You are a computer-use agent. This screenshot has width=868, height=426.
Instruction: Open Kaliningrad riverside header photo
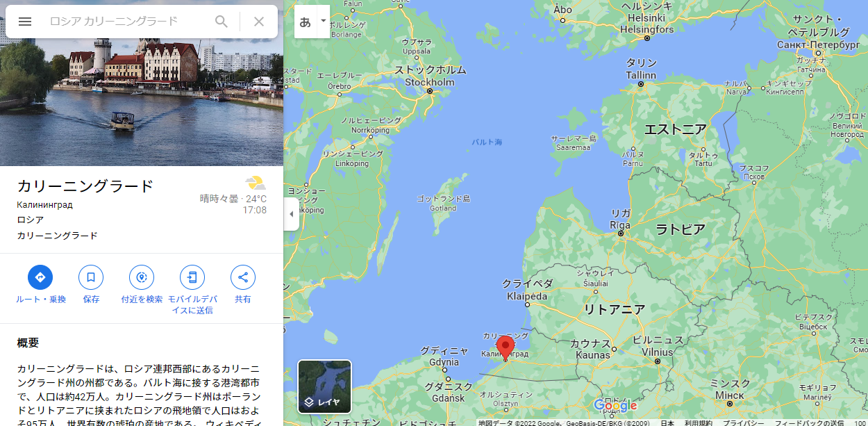(142, 83)
